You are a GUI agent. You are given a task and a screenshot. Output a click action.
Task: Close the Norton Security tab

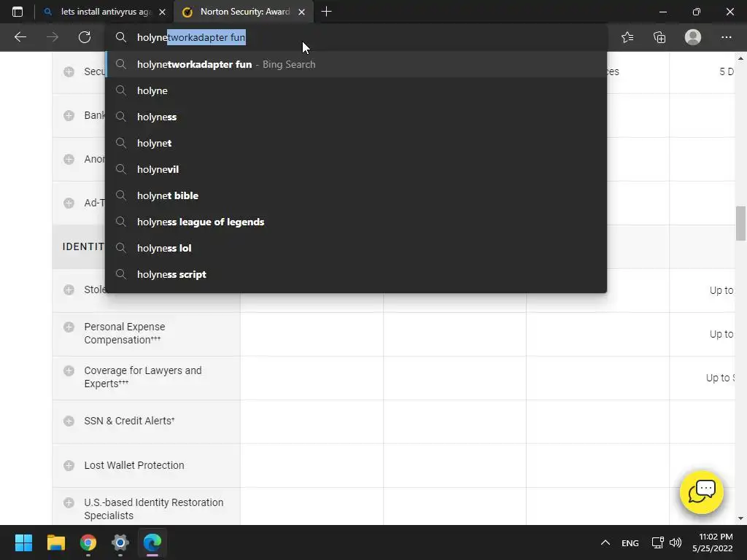point(301,12)
